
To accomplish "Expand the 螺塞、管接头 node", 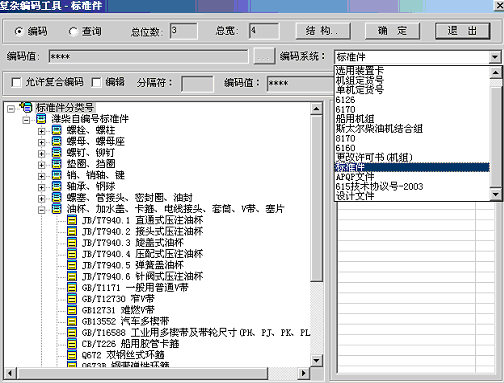I will 41,199.
